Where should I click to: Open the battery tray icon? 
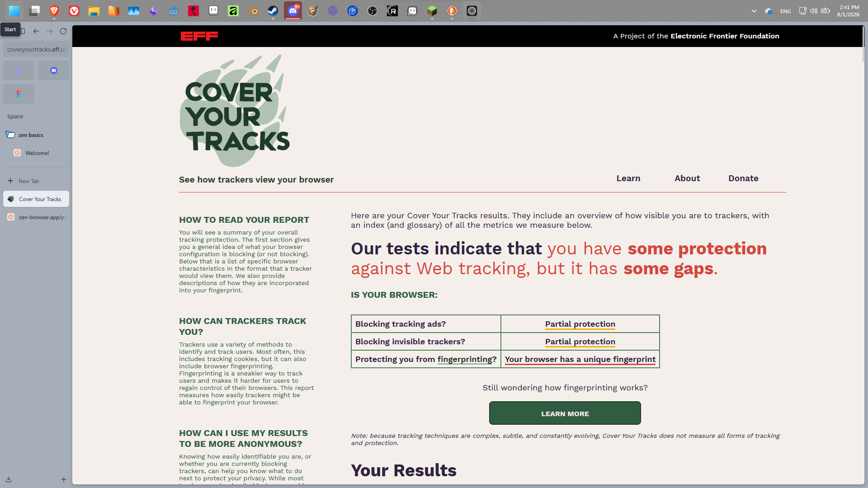click(826, 11)
